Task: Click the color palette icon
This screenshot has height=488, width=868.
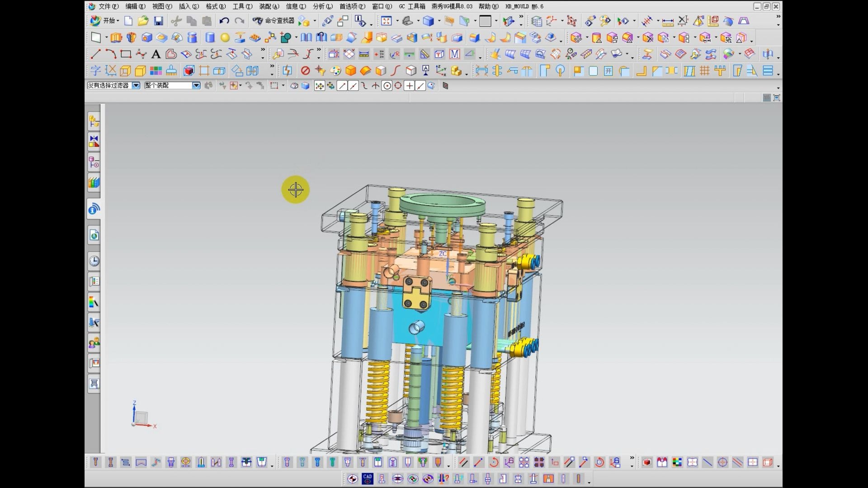Action: tap(335, 71)
